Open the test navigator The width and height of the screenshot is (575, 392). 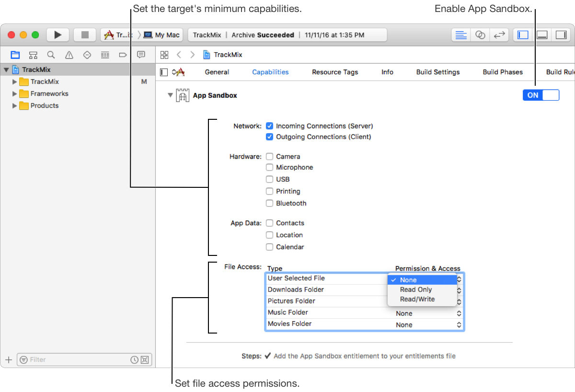87,55
